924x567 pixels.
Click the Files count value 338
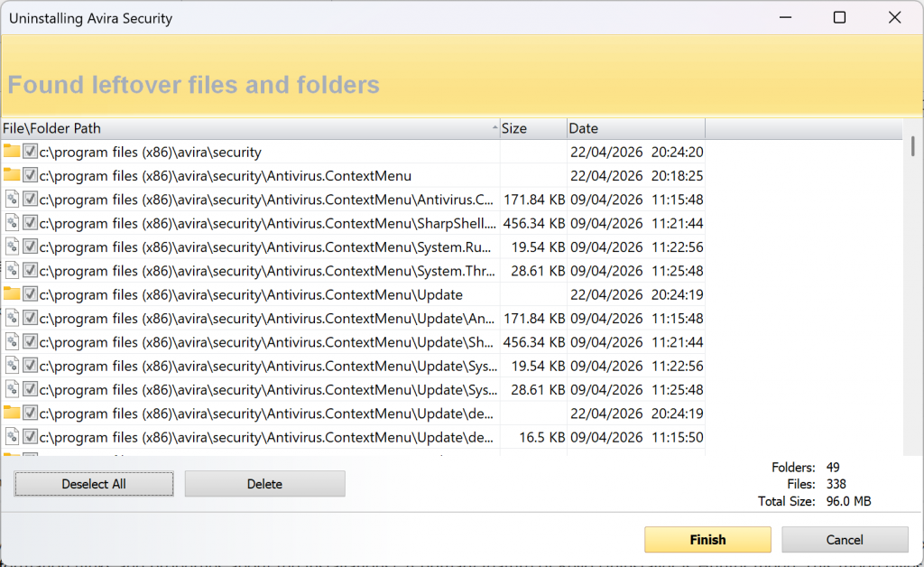(x=836, y=484)
